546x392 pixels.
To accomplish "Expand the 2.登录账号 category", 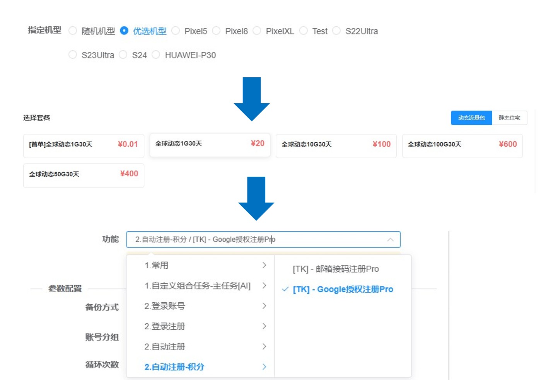I will pyautogui.click(x=264, y=306).
